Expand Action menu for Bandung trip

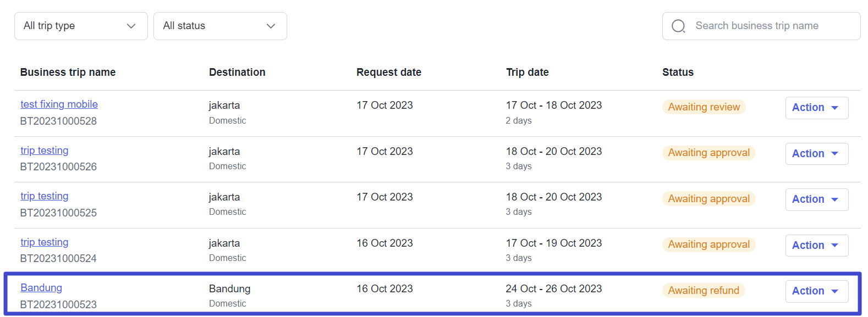tap(816, 291)
